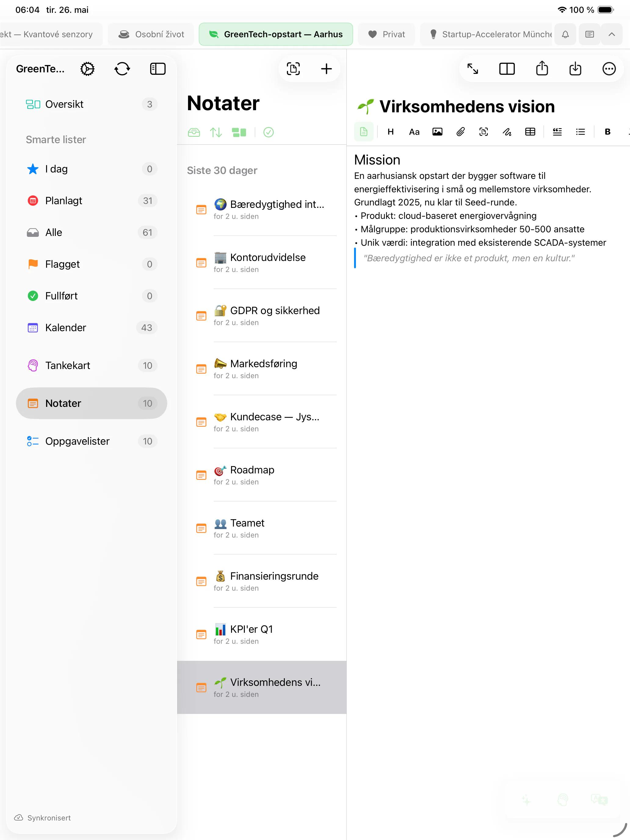Tap GreenTe... workspace name header
The height and width of the screenshot is (840, 630).
click(40, 69)
